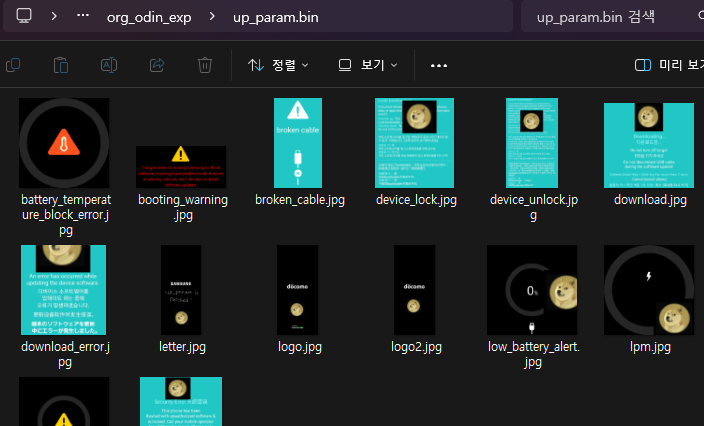Screen dimensions: 704x426
Task: Expand the breadcrumb ellipsis for hidden folders
Action: (84, 16)
